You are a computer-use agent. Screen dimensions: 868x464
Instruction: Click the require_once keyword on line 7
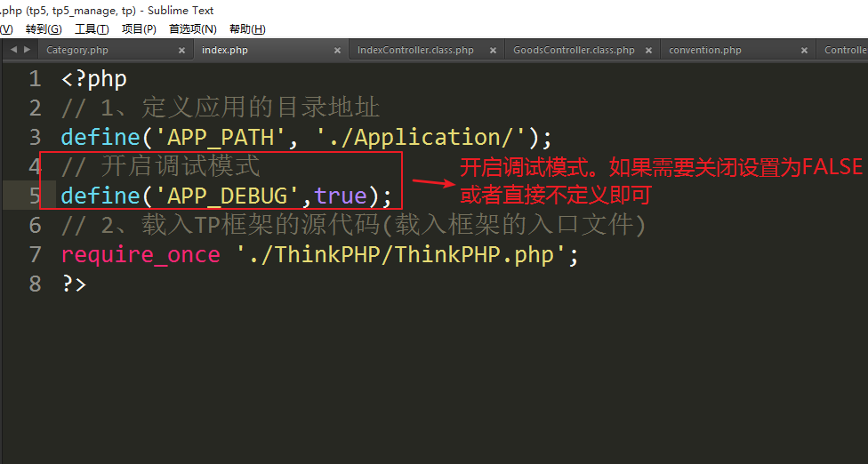(x=141, y=255)
